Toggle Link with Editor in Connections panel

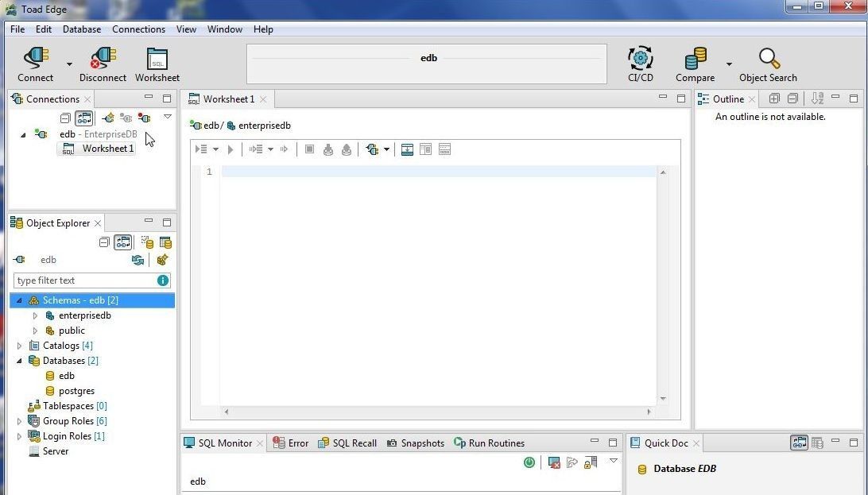pos(83,118)
